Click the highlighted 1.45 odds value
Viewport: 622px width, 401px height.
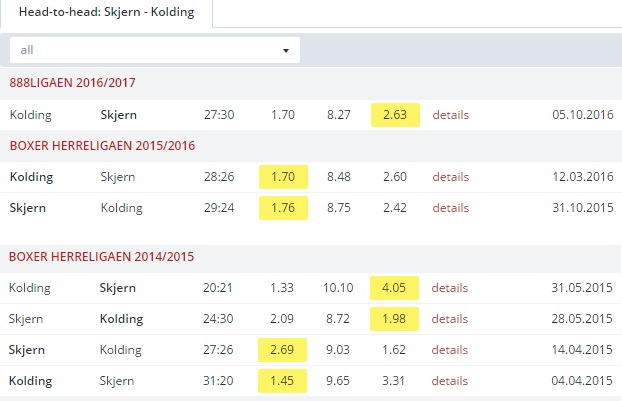point(283,381)
